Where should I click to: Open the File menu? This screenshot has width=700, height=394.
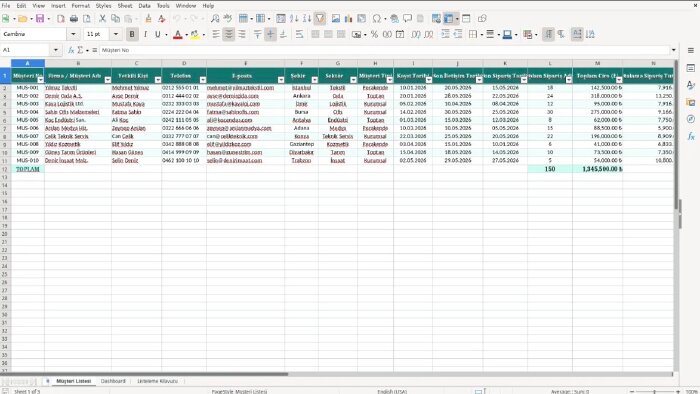pos(6,6)
